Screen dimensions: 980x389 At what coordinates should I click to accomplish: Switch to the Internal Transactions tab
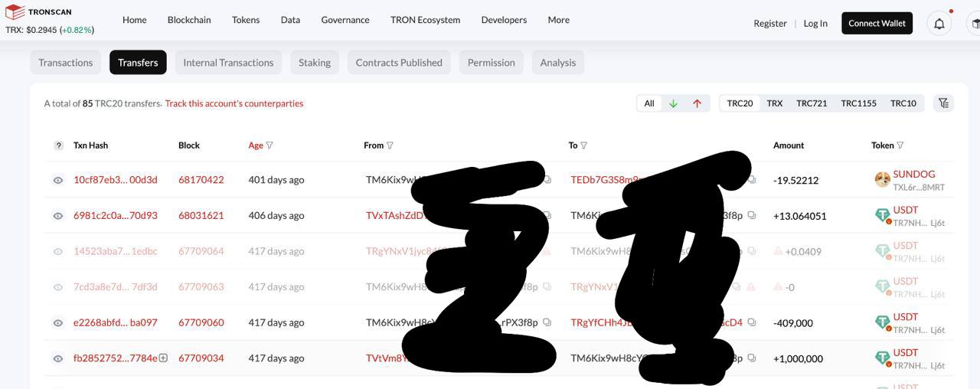pyautogui.click(x=228, y=63)
